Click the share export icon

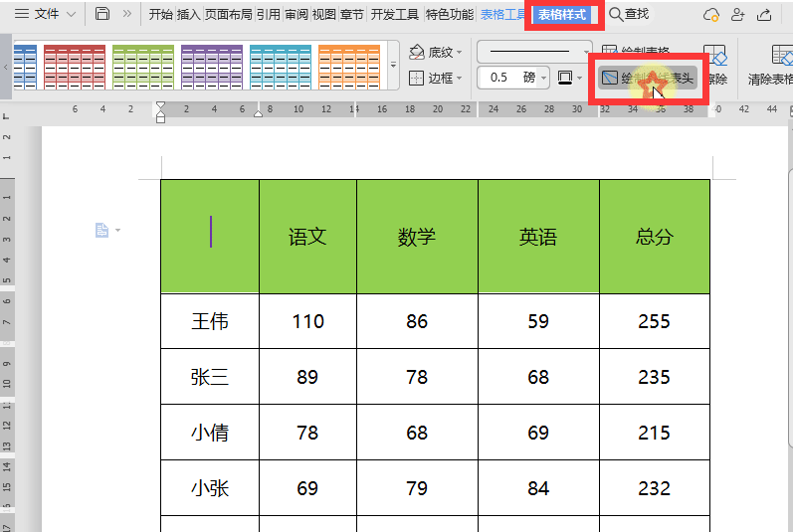tap(764, 15)
